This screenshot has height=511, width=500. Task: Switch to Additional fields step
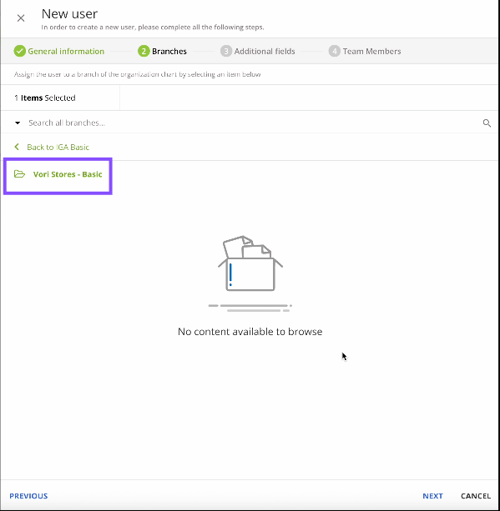(265, 51)
